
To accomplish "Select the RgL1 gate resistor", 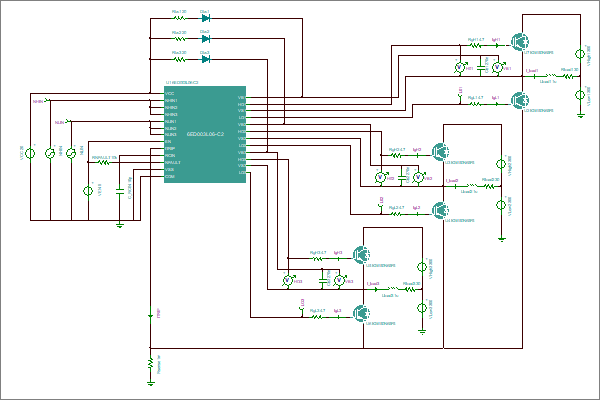I will pos(474,104).
